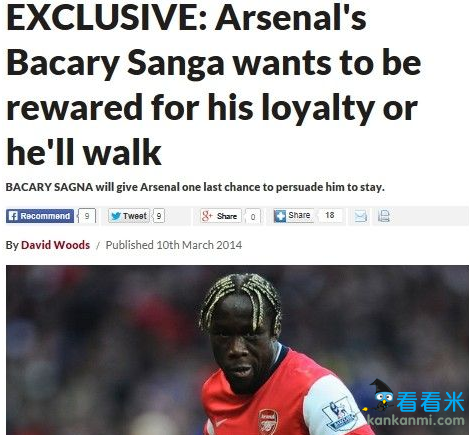Image resolution: width=469 pixels, height=435 pixels.
Task: Click the Published 10th March 2014 date
Action: (174, 245)
